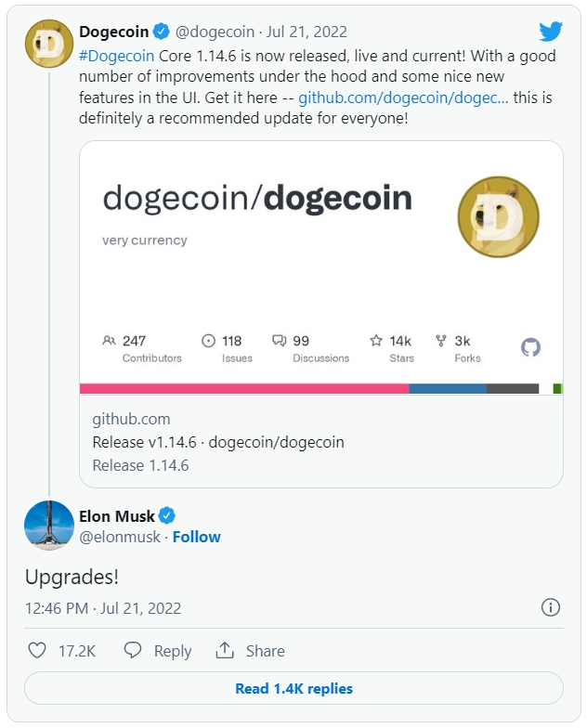Click the GitHub octocat icon in card
587x728 pixels.
click(530, 347)
